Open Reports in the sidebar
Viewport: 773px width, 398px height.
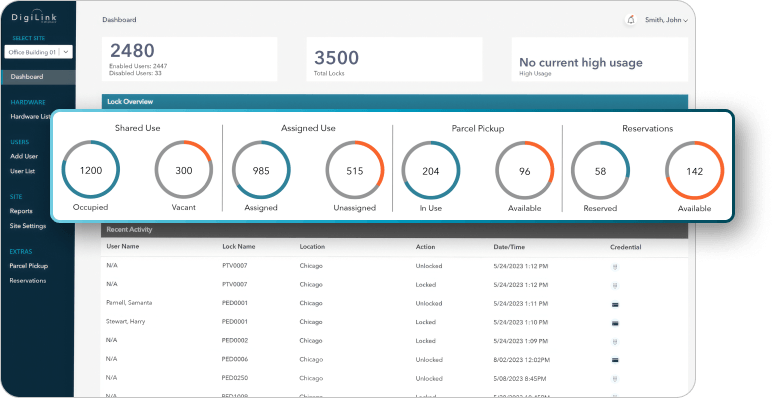point(21,211)
